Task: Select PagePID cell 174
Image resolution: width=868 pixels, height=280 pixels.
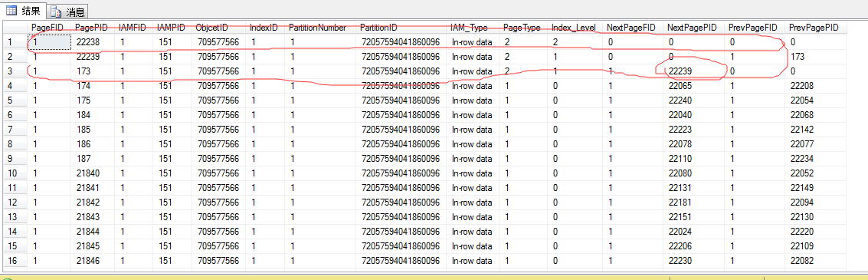Action: pyautogui.click(x=93, y=86)
